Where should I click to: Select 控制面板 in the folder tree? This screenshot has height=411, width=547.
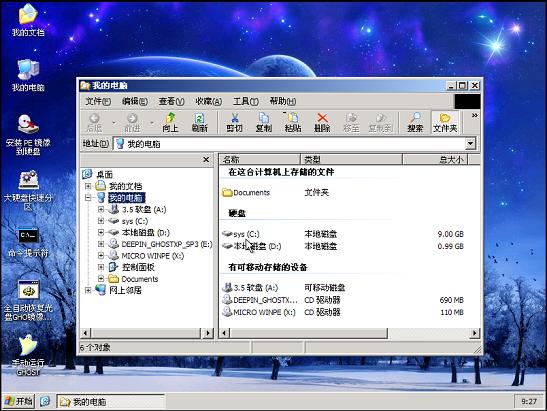(x=138, y=267)
